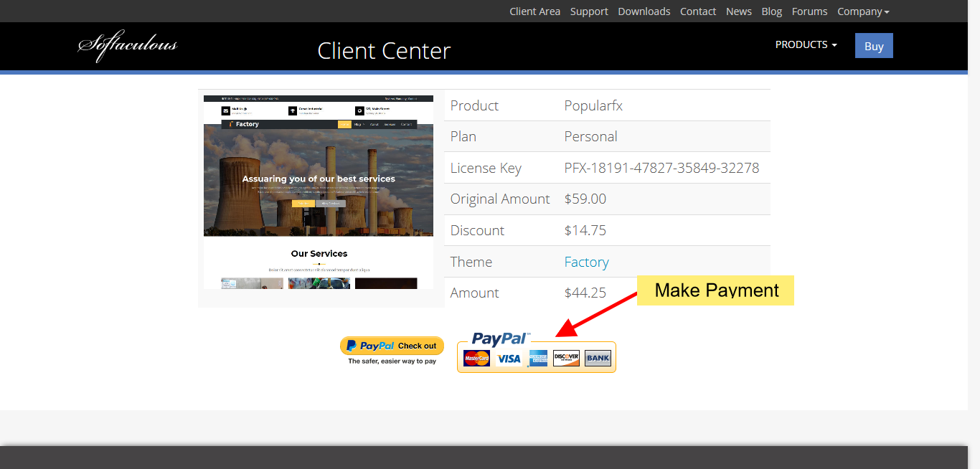Click the License Key label

486,168
